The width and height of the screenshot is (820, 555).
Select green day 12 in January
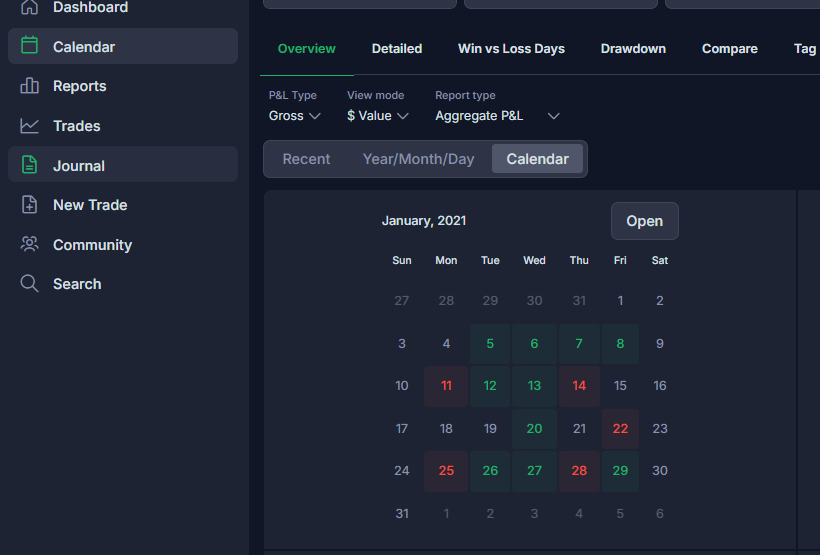click(490, 386)
